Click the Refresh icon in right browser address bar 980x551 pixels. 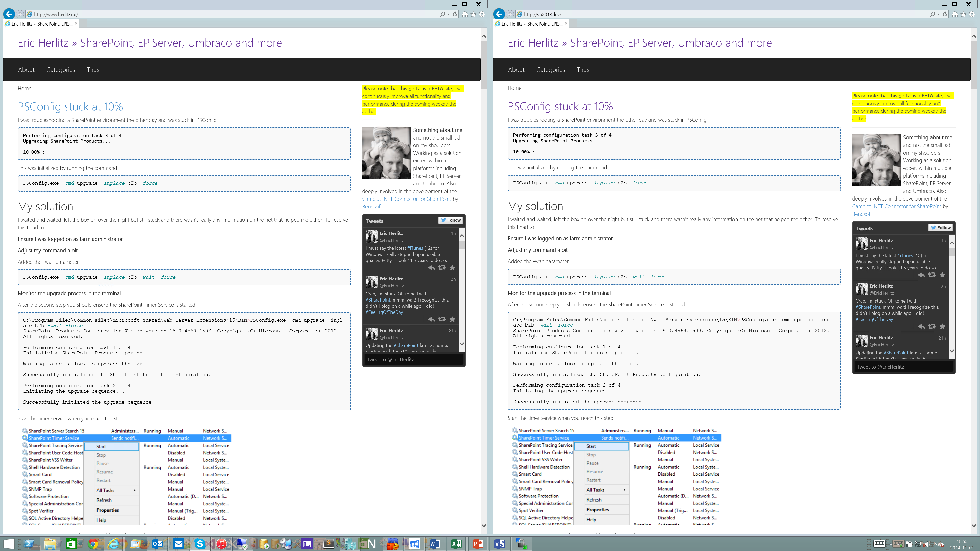coord(945,14)
